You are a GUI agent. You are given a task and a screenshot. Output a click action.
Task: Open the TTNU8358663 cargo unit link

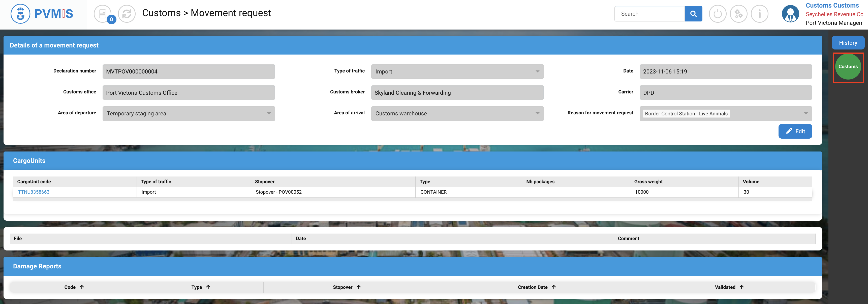point(34,192)
